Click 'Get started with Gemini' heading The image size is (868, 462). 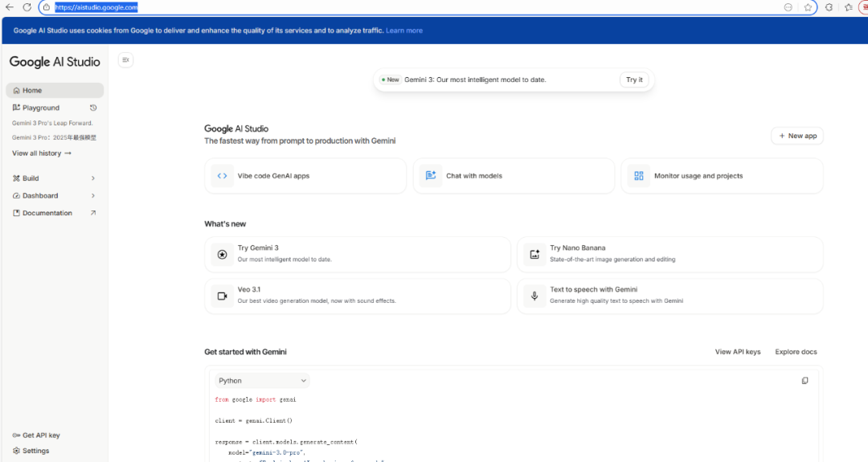245,352
